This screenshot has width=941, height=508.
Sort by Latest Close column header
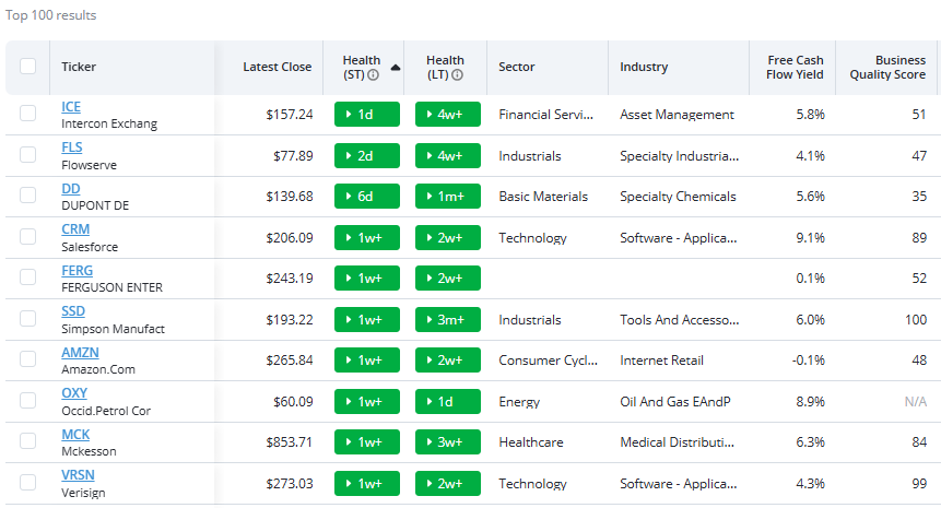pos(277,67)
